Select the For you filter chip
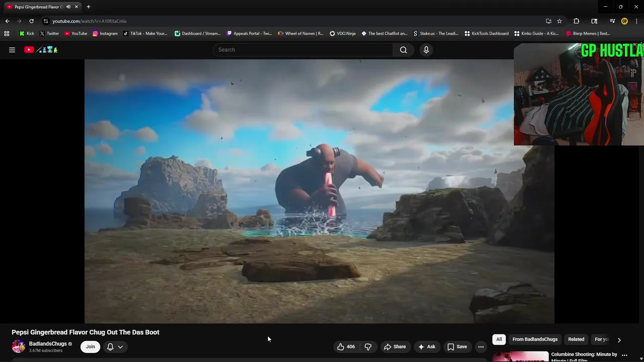The height and width of the screenshot is (362, 644). [x=601, y=339]
